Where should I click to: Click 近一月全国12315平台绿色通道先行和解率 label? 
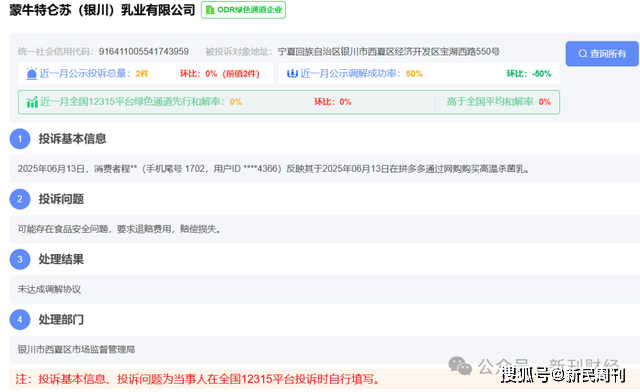coord(132,102)
